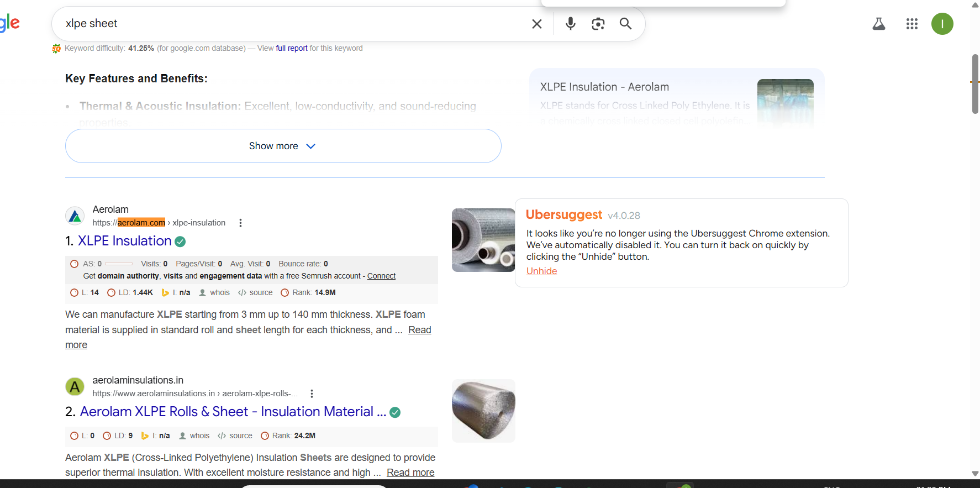Open the full report Semrush link
Screen dimensions: 980x488
[292, 48]
